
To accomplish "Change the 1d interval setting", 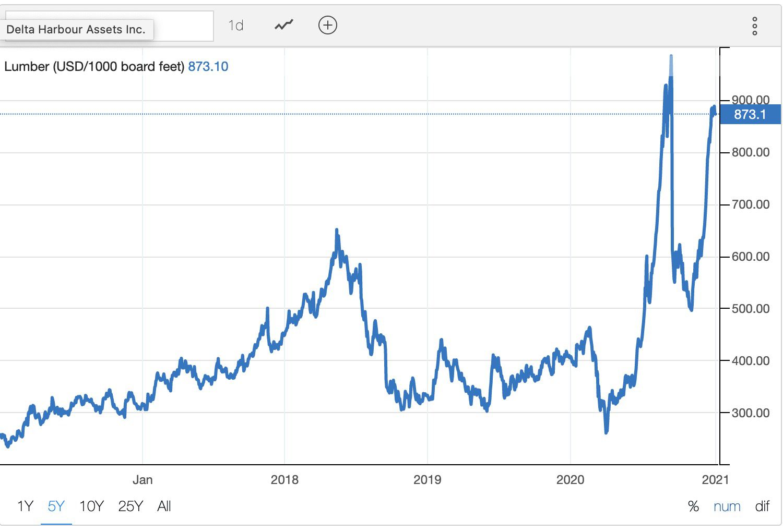I will point(236,25).
